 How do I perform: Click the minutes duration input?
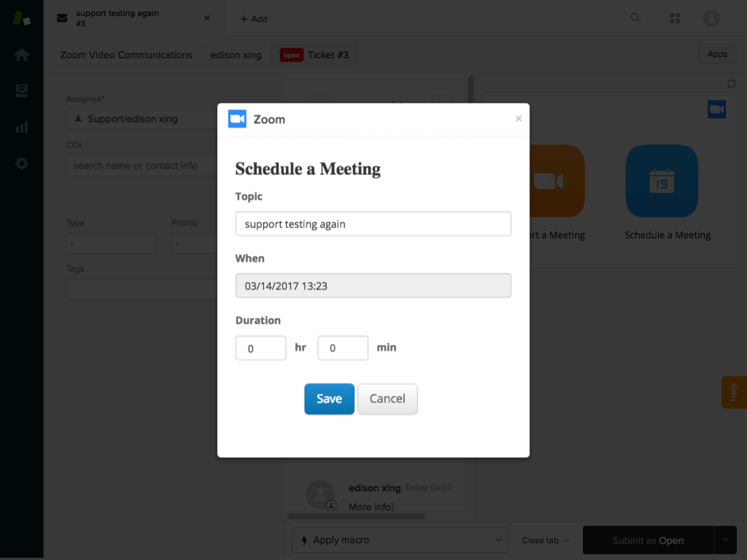[342, 349]
